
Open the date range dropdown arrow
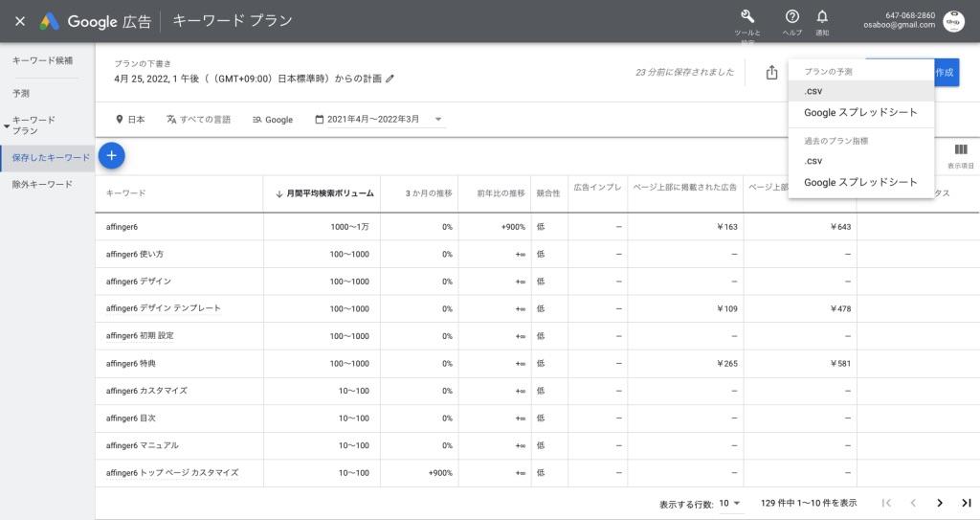438,120
